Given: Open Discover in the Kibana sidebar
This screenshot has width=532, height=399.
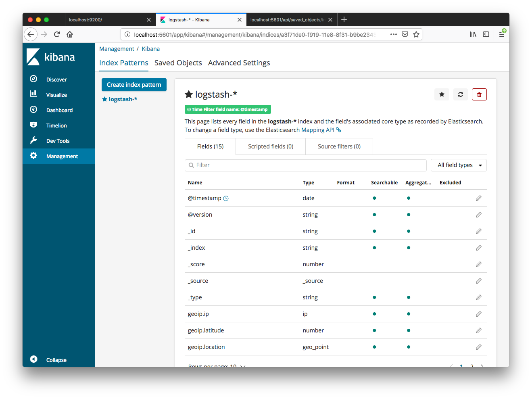Looking at the screenshot, I should click(59, 79).
